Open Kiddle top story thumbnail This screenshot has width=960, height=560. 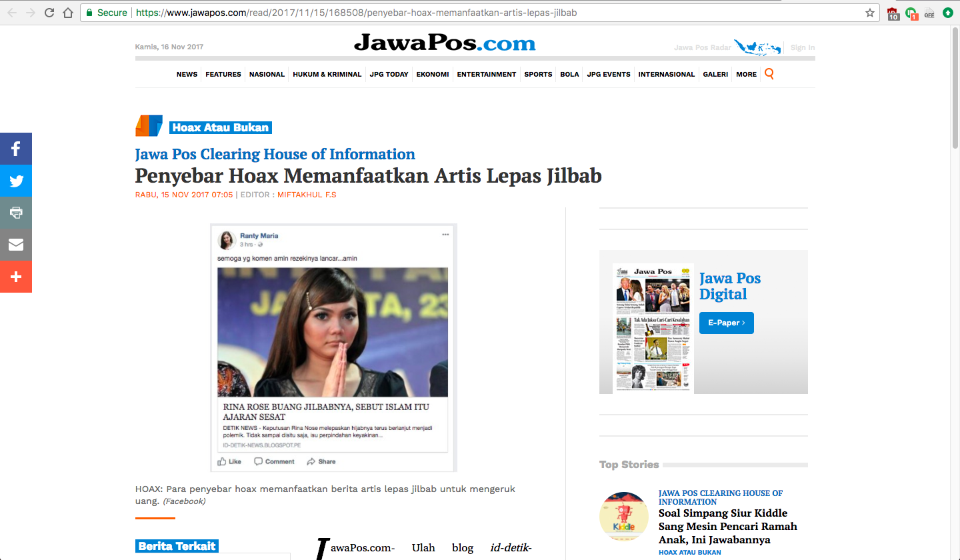coord(624,516)
